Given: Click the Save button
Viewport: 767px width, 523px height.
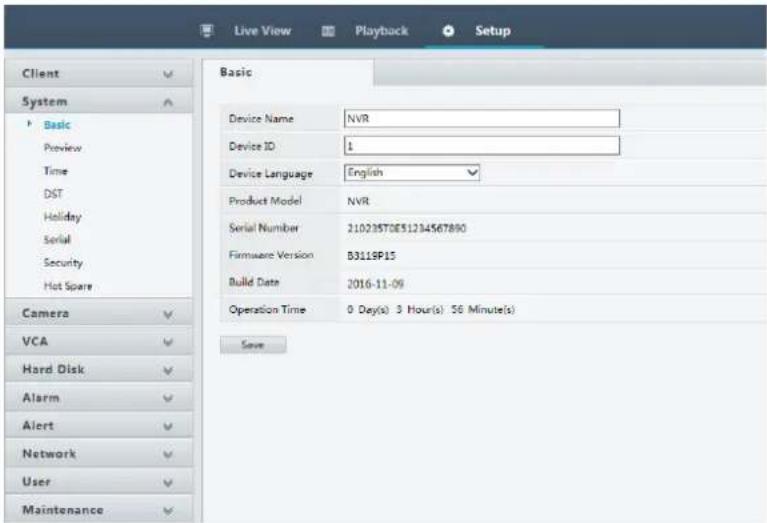Looking at the screenshot, I should (253, 345).
